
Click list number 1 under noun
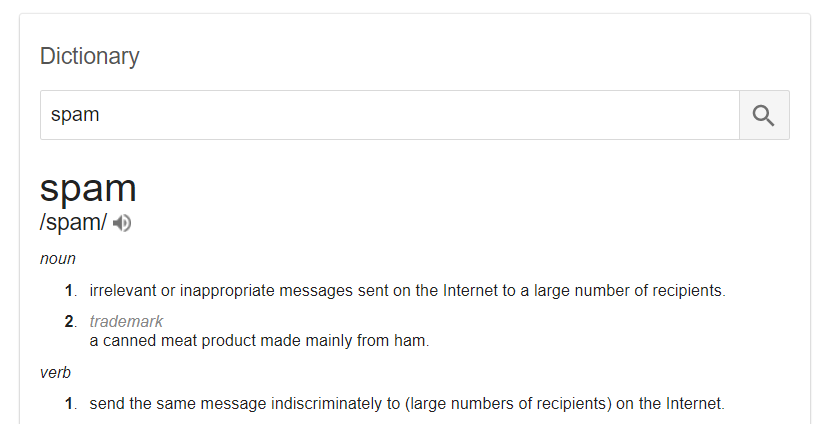tap(71, 291)
